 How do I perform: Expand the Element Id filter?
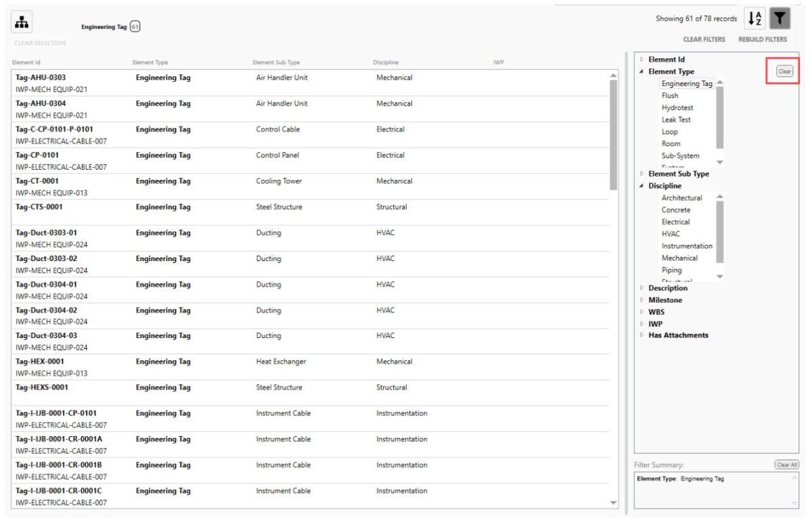[x=641, y=59]
